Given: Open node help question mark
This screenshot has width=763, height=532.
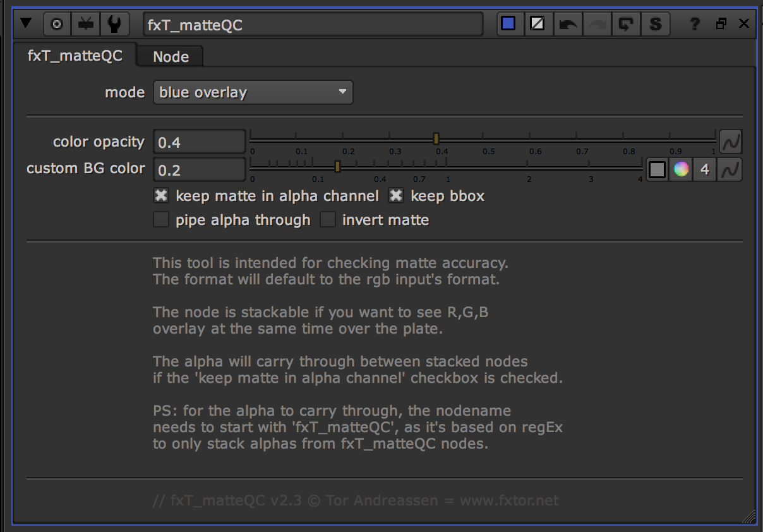Looking at the screenshot, I should [695, 24].
